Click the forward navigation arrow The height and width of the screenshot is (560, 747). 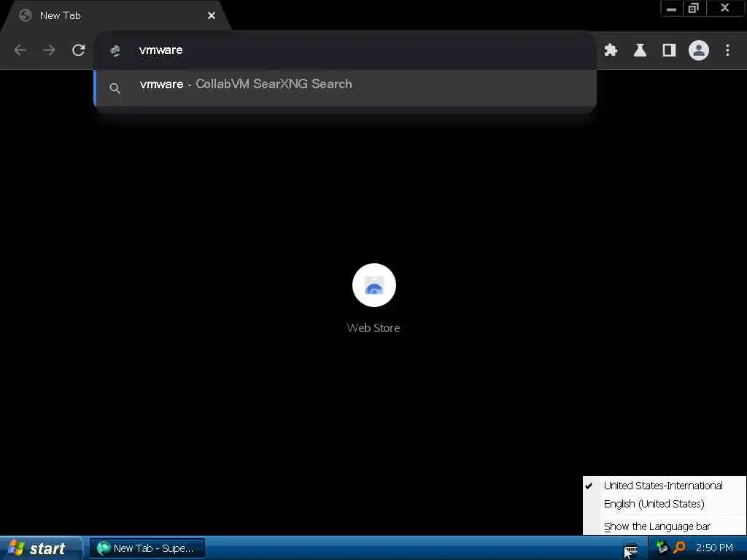point(49,50)
